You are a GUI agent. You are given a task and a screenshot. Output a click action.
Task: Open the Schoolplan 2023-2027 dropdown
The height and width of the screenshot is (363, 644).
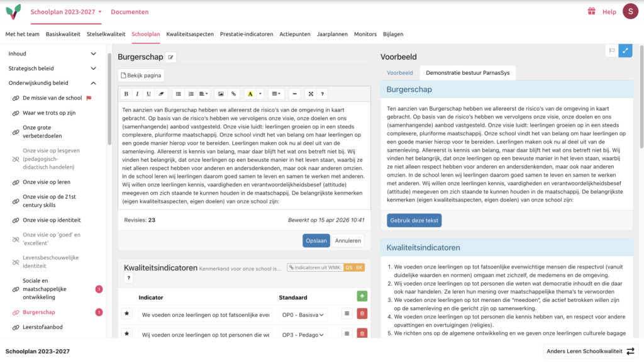coord(65,12)
